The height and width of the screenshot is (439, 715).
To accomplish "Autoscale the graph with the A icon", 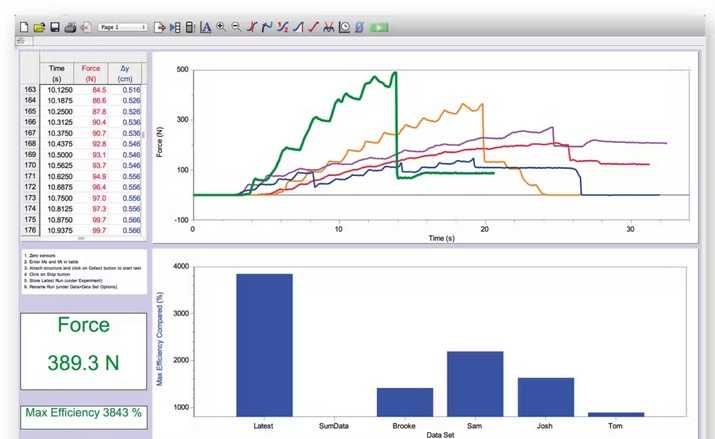I will click(206, 27).
